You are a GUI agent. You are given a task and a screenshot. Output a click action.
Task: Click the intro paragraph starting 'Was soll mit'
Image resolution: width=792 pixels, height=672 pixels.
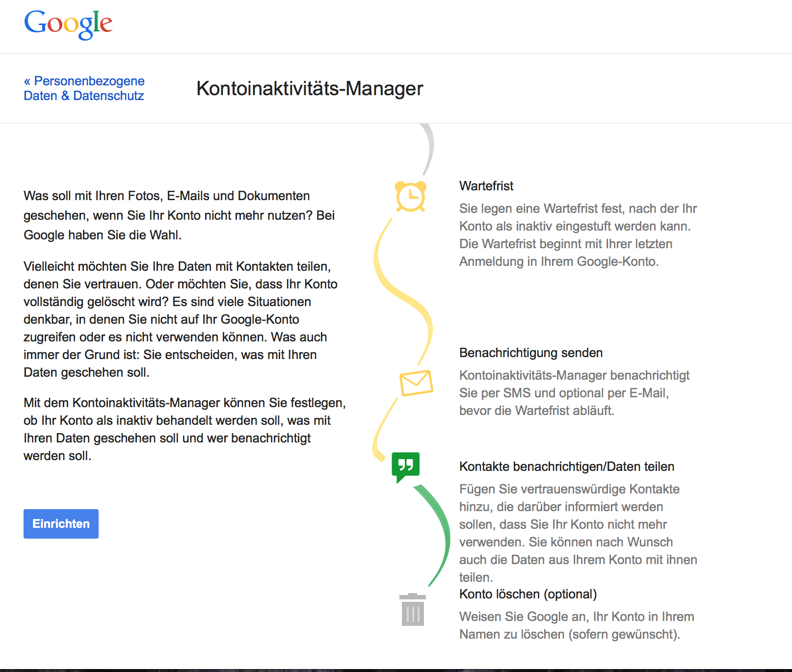[x=179, y=215]
